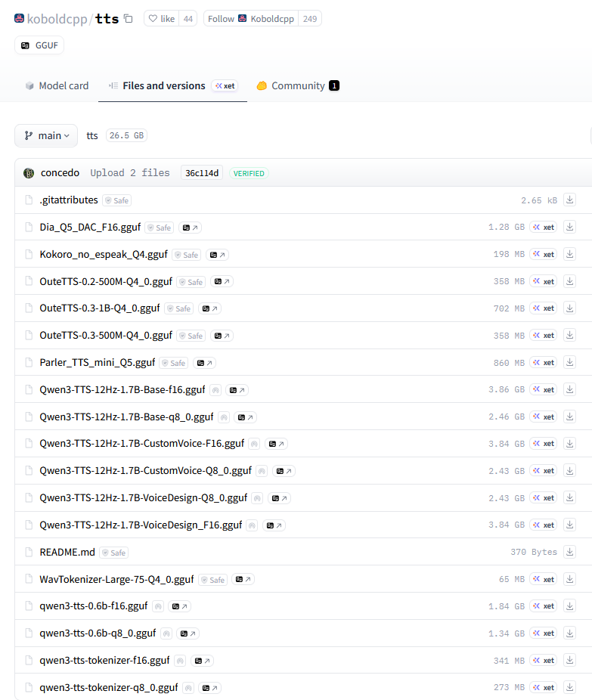Open file README.md

click(x=67, y=553)
